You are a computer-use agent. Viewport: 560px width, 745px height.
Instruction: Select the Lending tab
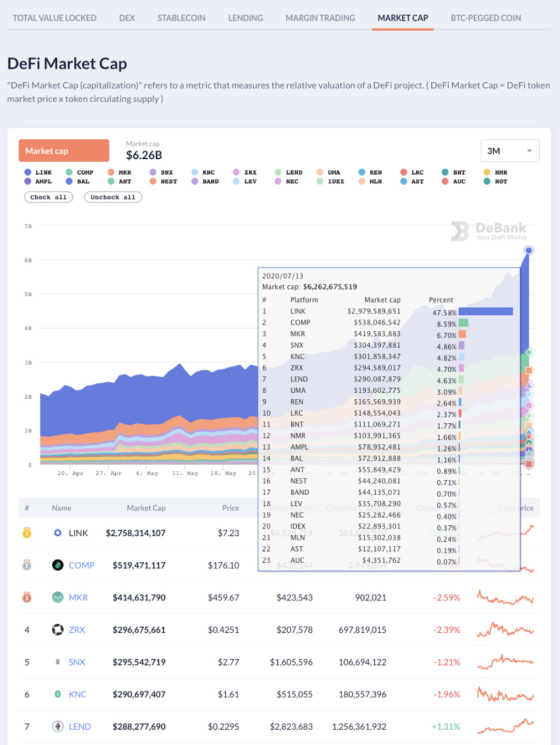click(246, 18)
